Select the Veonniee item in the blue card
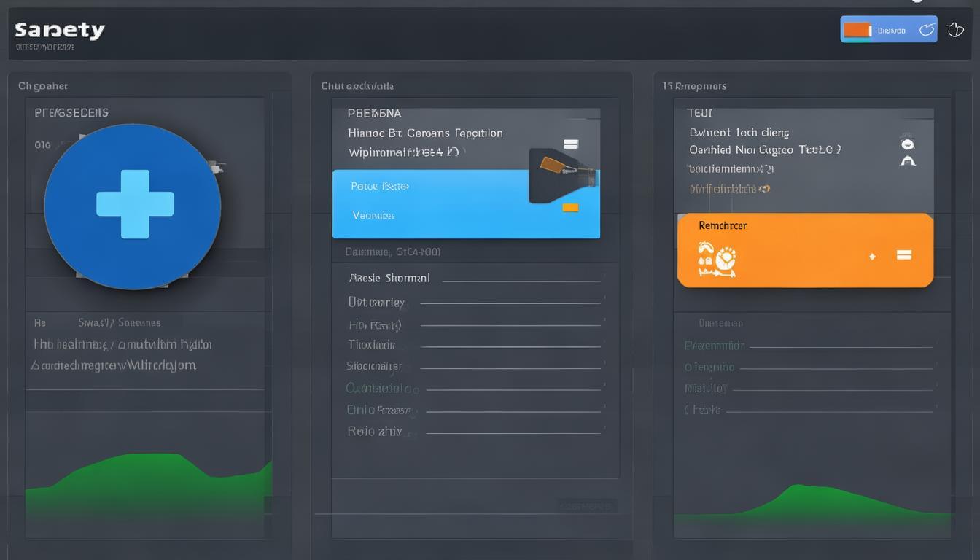The height and width of the screenshot is (560, 980). [x=373, y=216]
